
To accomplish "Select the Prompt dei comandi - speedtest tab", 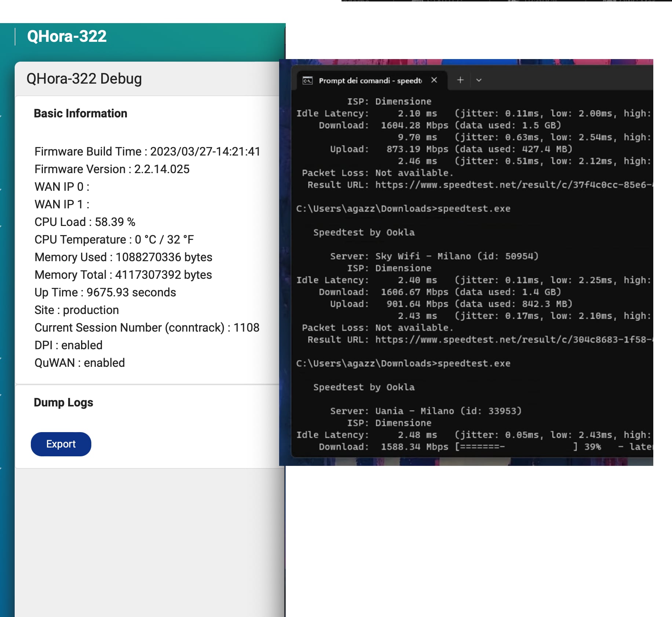I will point(372,80).
